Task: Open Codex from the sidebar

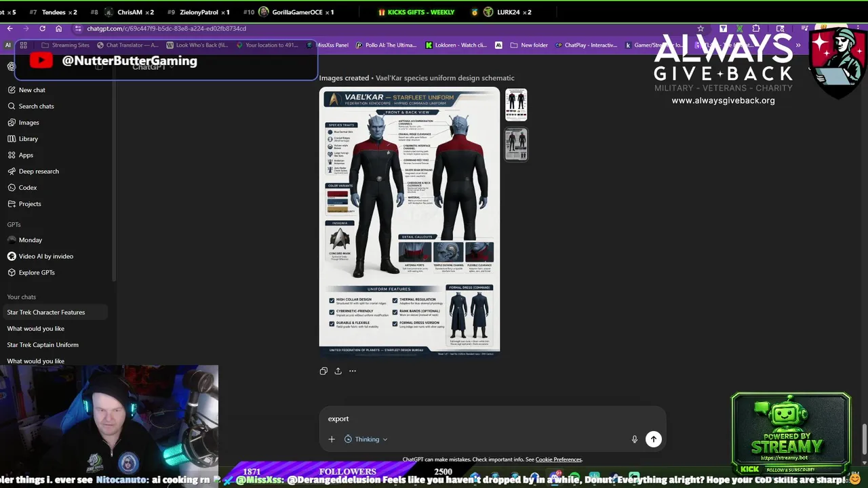Action: (22, 187)
